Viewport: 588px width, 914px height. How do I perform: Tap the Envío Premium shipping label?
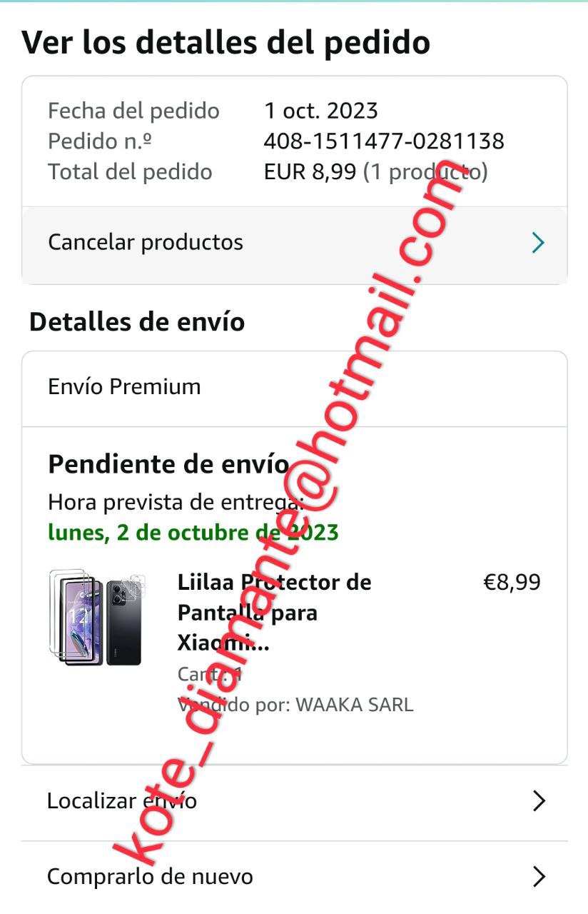coord(124,387)
